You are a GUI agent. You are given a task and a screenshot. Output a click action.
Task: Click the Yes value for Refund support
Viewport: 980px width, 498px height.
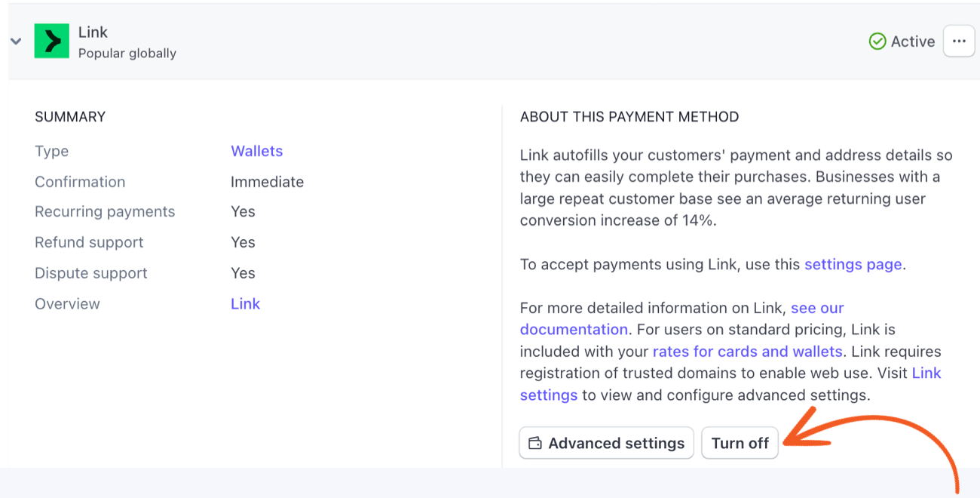coord(243,242)
